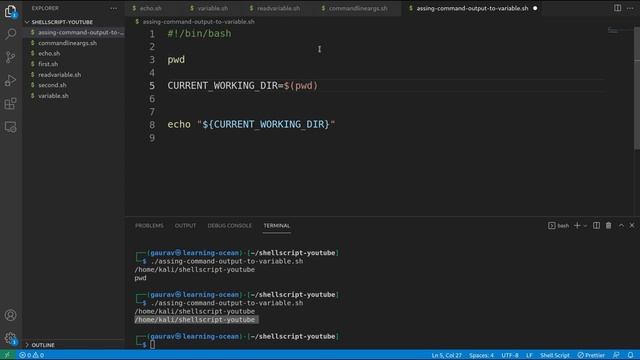Open the feedback icon in status bar

coord(616,355)
